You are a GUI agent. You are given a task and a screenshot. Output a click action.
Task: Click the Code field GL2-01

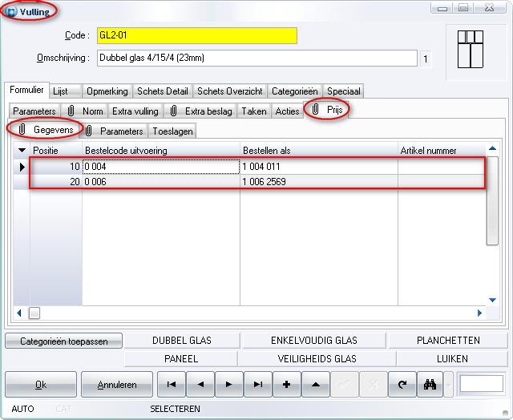197,35
